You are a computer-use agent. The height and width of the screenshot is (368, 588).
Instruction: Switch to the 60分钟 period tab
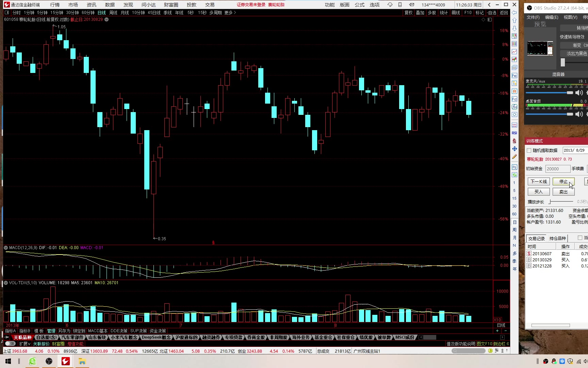click(88, 13)
